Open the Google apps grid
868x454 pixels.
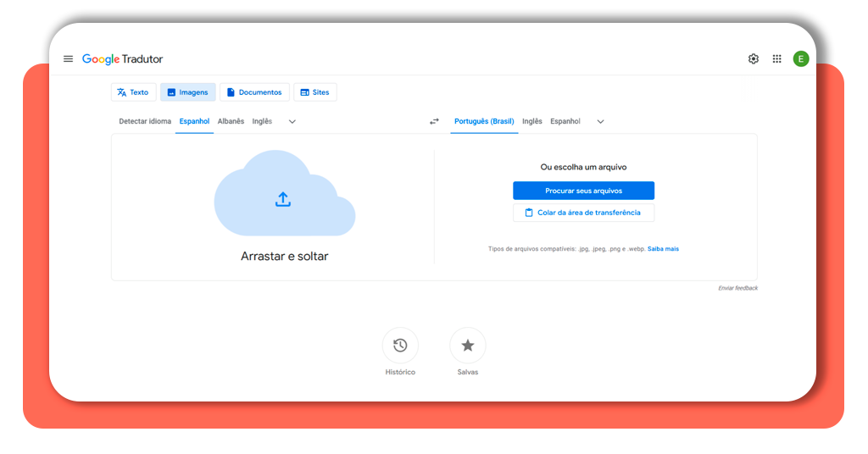(x=777, y=58)
